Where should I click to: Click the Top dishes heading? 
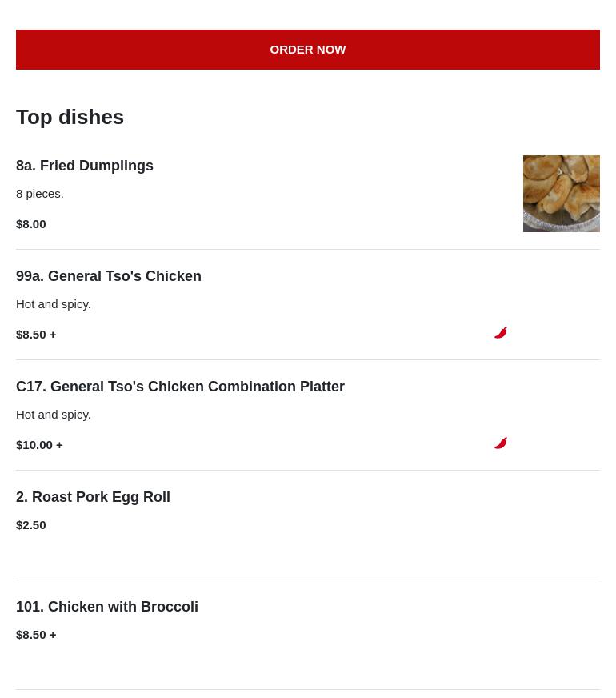pyautogui.click(x=70, y=117)
